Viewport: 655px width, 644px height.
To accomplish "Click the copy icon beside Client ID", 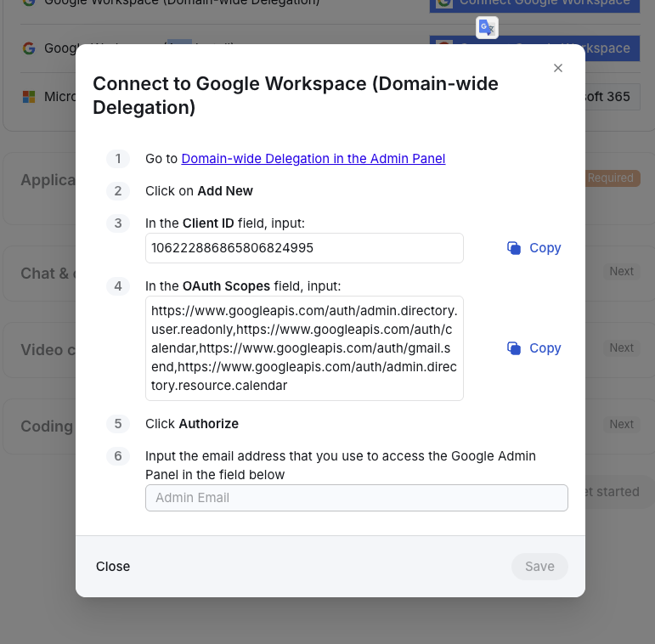I will pos(514,248).
